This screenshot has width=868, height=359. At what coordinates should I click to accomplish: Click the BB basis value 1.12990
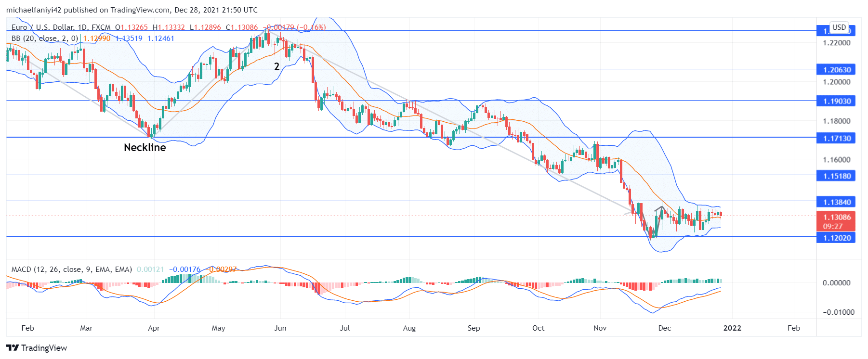97,38
